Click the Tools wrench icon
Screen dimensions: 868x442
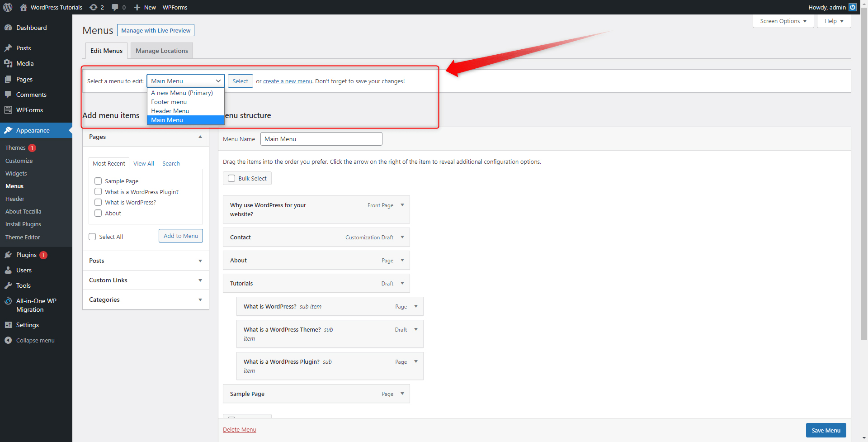pyautogui.click(x=8, y=285)
